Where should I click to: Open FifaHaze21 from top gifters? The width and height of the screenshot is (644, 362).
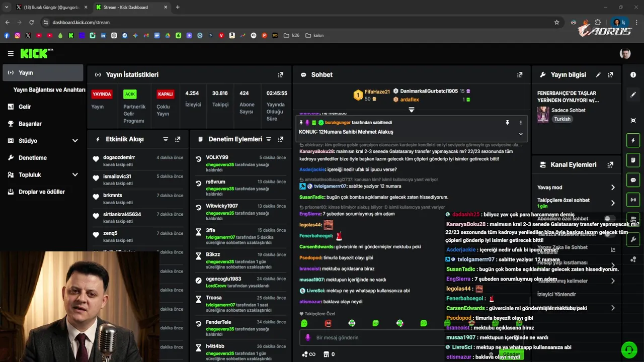pyautogui.click(x=377, y=92)
